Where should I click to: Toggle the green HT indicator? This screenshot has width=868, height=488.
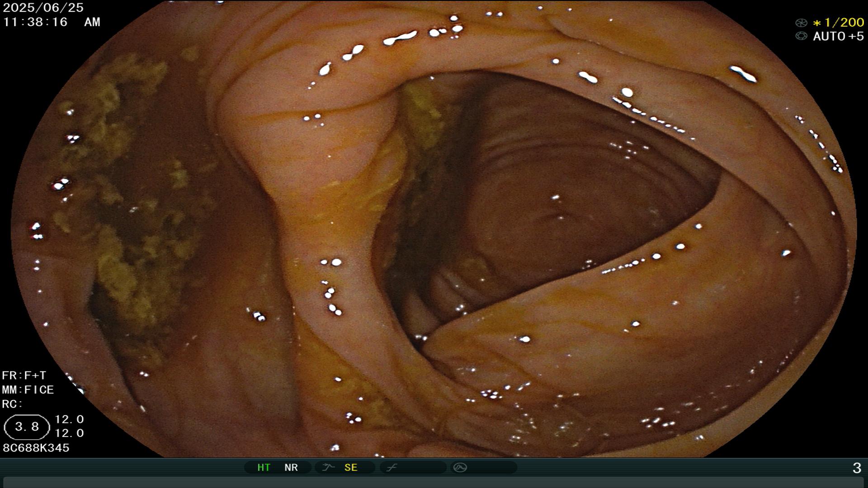[264, 468]
